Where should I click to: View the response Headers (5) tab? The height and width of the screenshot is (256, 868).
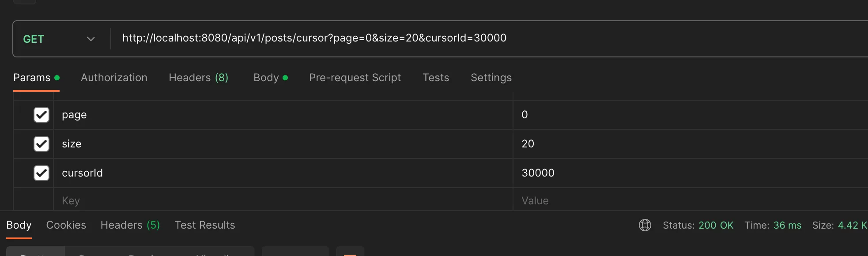pos(130,225)
